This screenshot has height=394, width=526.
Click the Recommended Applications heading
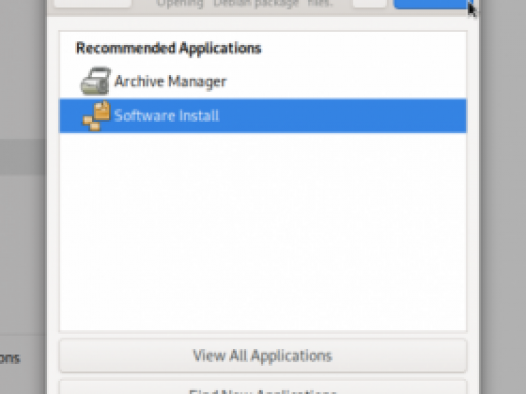[168, 48]
